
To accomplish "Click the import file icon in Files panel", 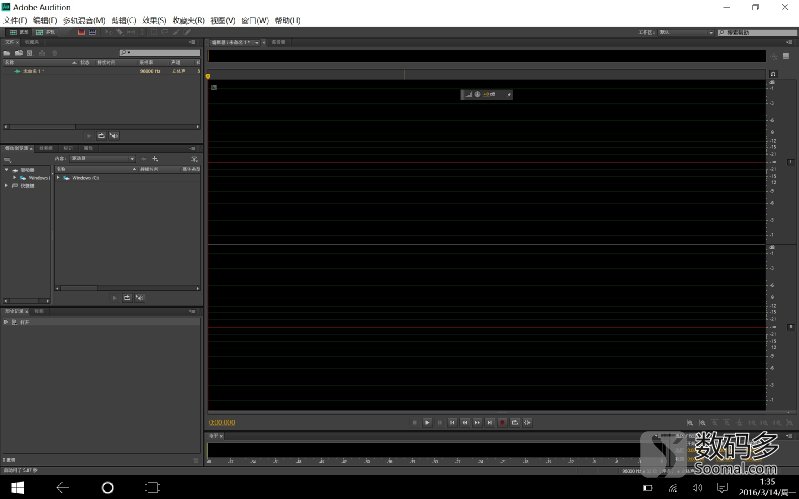I will click(19, 52).
